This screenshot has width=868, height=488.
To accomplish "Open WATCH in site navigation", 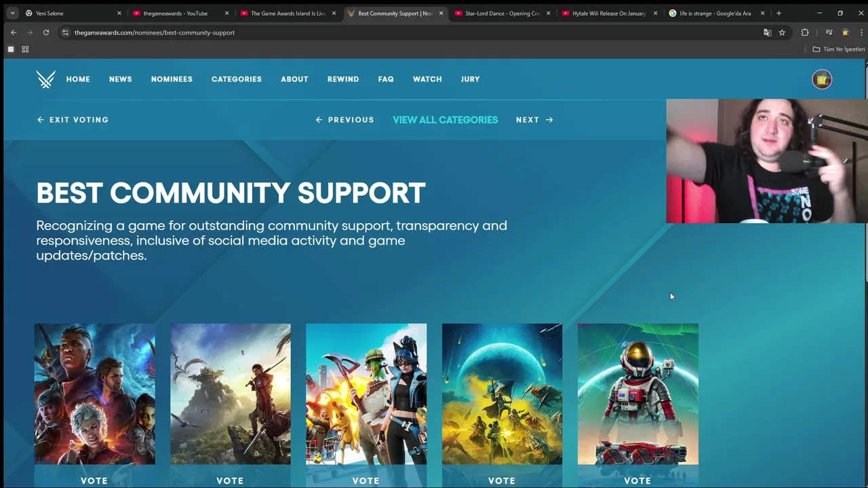I will coord(427,79).
